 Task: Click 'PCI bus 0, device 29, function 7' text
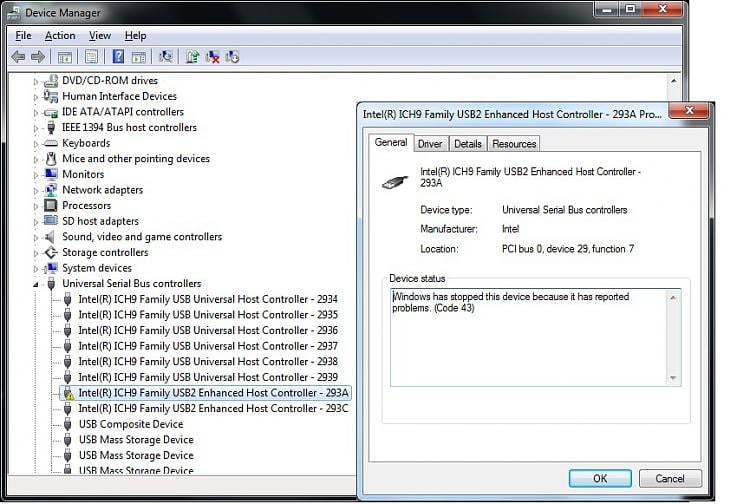pyautogui.click(x=568, y=249)
